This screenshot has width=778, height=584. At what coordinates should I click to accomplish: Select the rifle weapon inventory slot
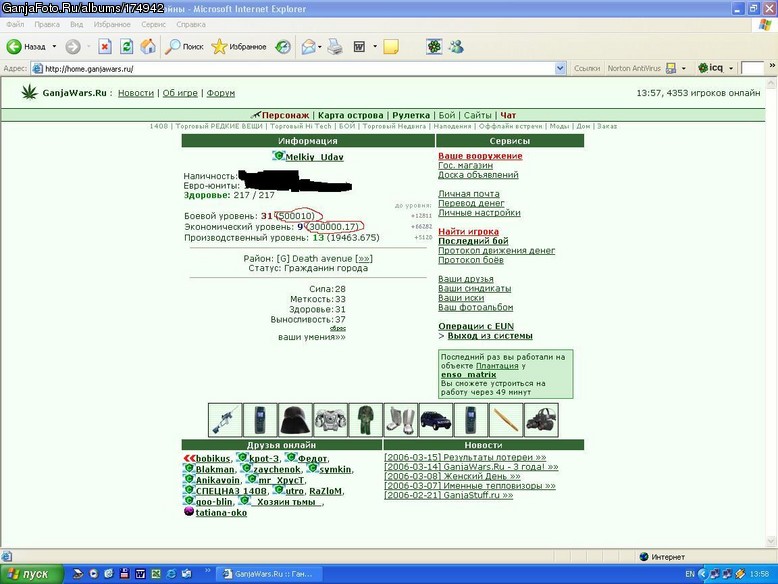point(225,420)
